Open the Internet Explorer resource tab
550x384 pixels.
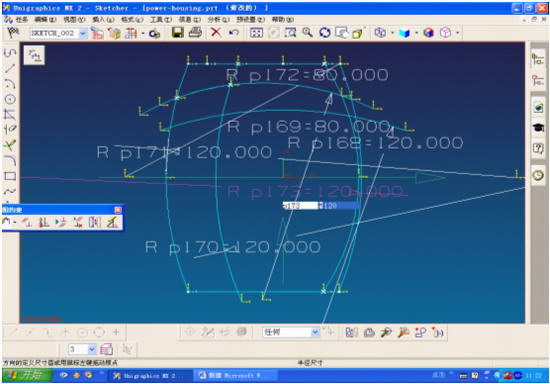tap(538, 107)
